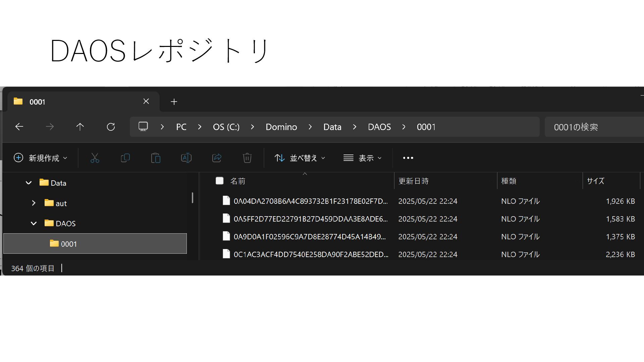Open the three-dots more options menu
Screen dimensions: 644x362
(408, 158)
